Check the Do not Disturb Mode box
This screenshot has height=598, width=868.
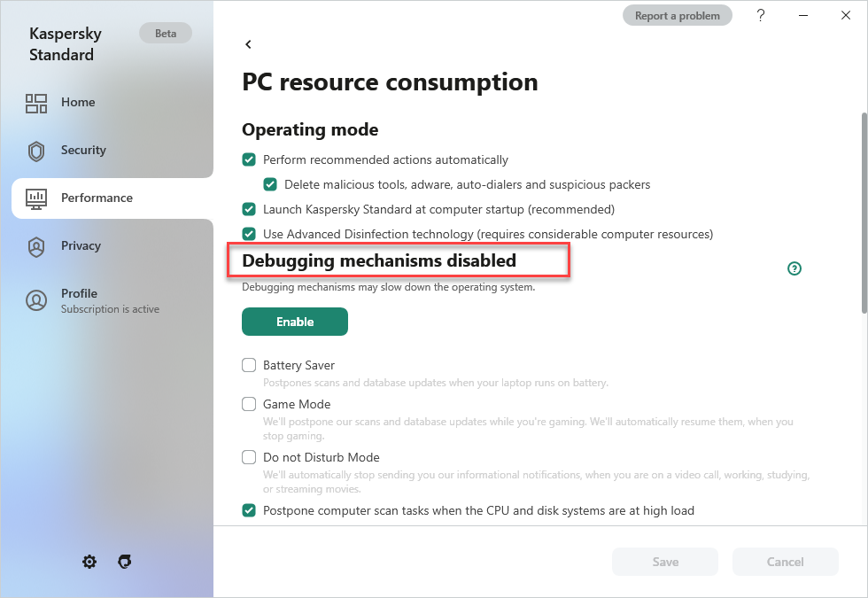[249, 457]
